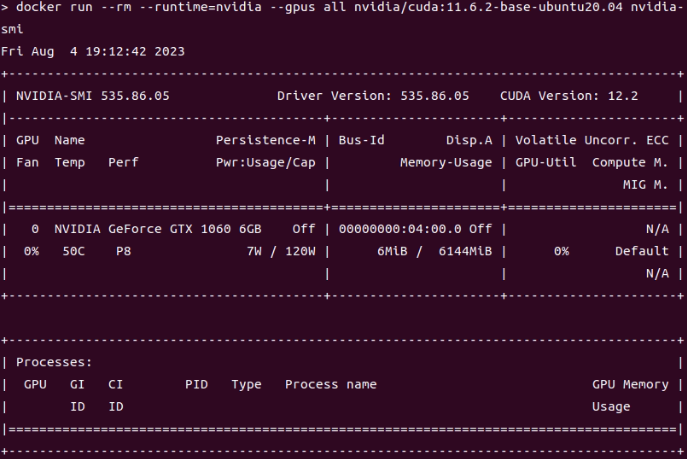This screenshot has width=687, height=459.
Task: Click the "Memory-Usage" header
Action: (446, 162)
